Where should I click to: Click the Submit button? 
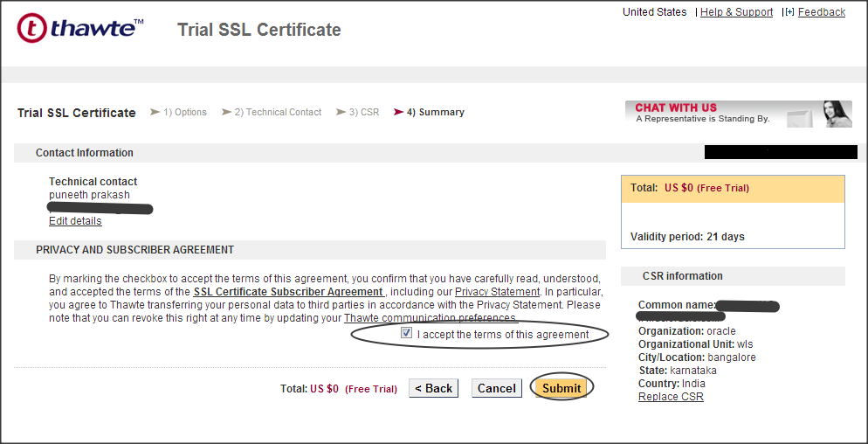click(x=561, y=389)
